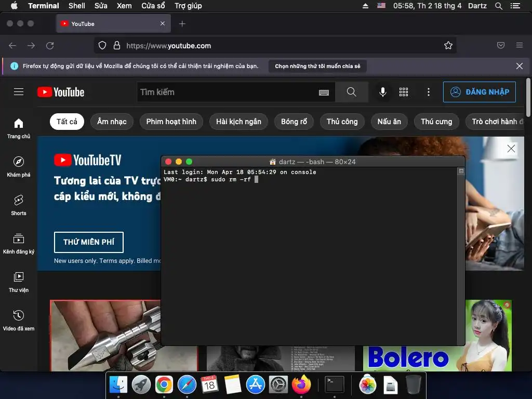This screenshot has width=532, height=399.
Task: Click the padlock site info icon
Action: pos(117,46)
